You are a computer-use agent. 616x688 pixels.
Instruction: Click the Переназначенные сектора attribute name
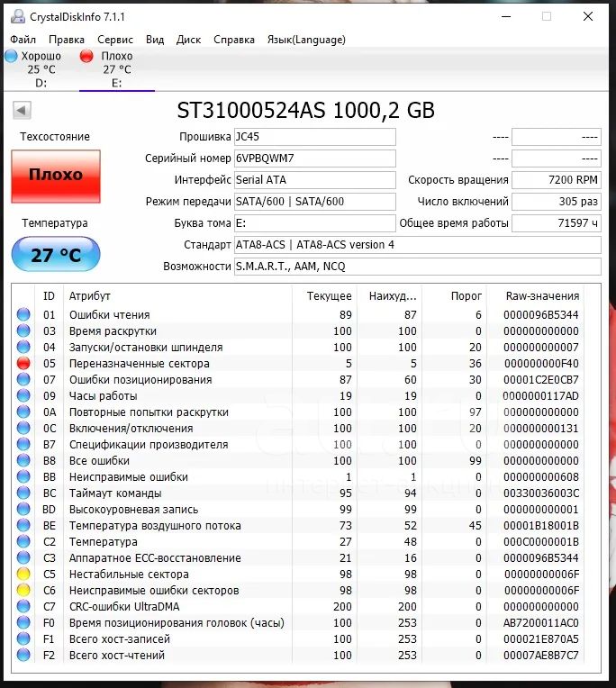[x=139, y=364]
